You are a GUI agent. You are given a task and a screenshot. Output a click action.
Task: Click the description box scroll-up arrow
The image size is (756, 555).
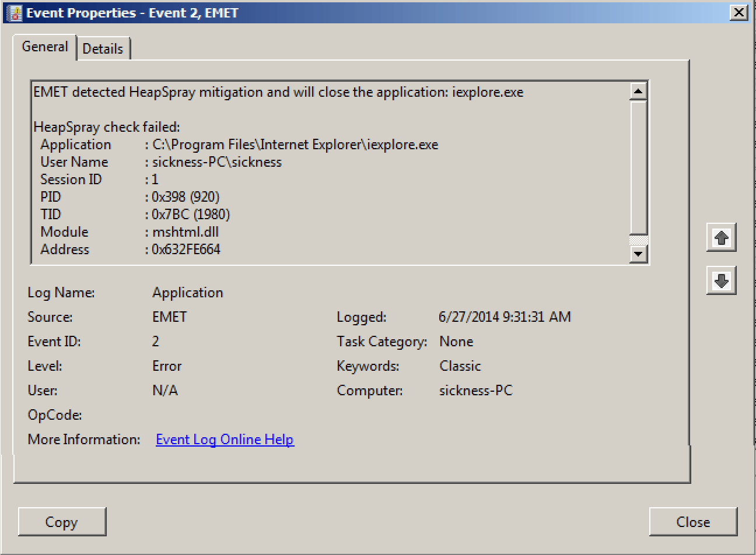pyautogui.click(x=638, y=92)
